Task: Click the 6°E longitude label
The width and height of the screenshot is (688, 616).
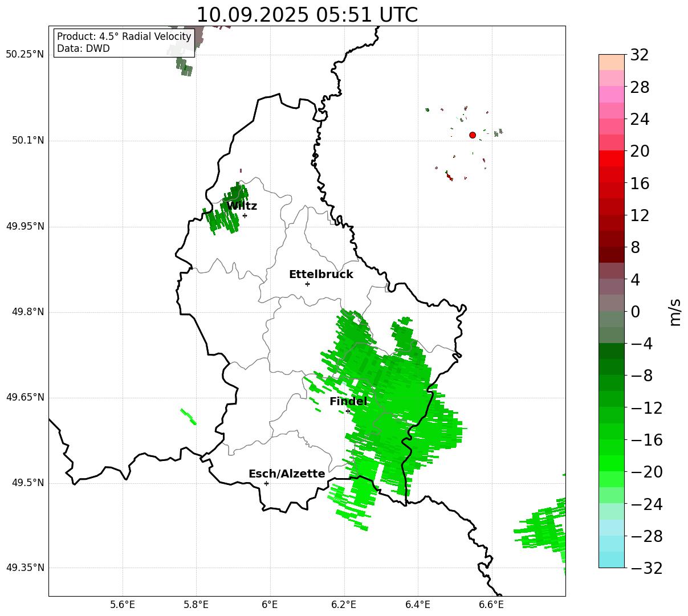Action: pos(270,605)
